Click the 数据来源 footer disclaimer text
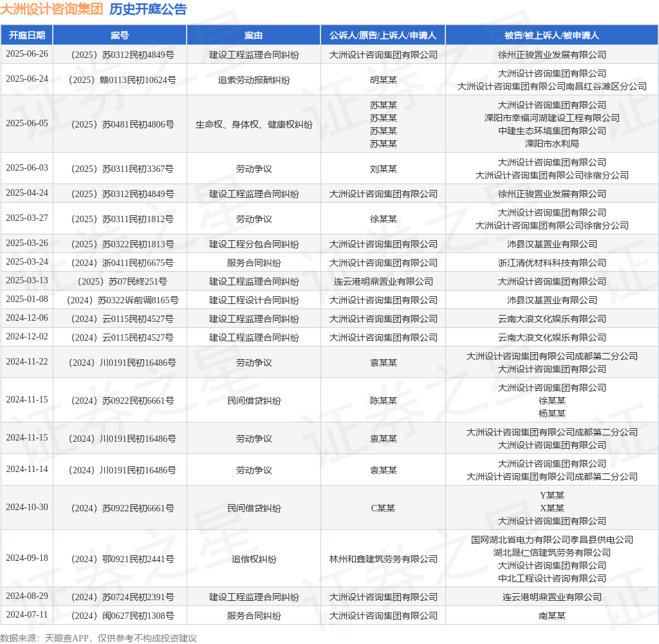The image size is (659, 644). (x=98, y=638)
